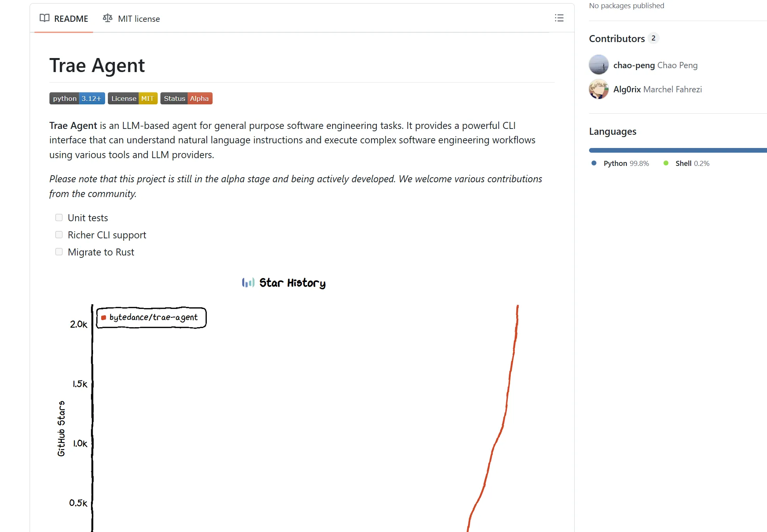Open chao-peng's profile link

634,65
